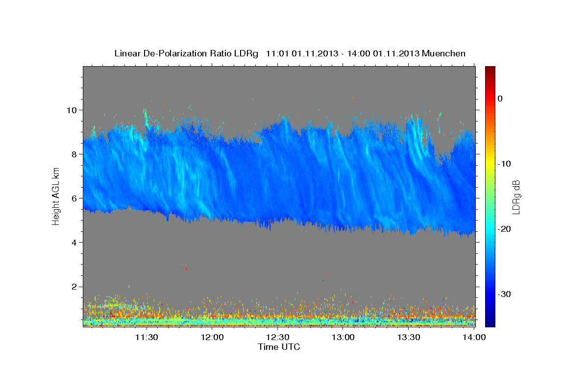Viewport: 588px width, 392px height.
Task: Click the end time '14:00 01.11.2013' in title
Action: point(383,53)
